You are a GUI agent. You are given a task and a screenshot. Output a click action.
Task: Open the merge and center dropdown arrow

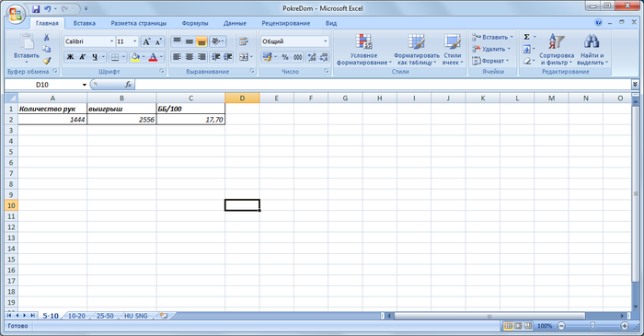[251, 57]
